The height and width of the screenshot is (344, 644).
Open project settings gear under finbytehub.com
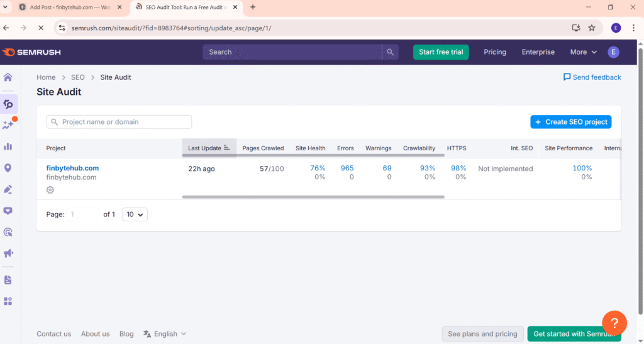[50, 190]
